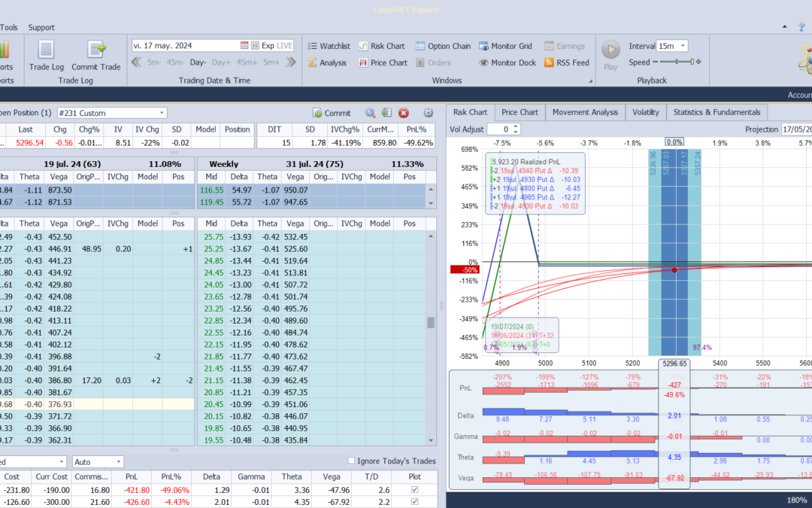
Task: Click the Curr Cost column header
Action: (x=53, y=476)
